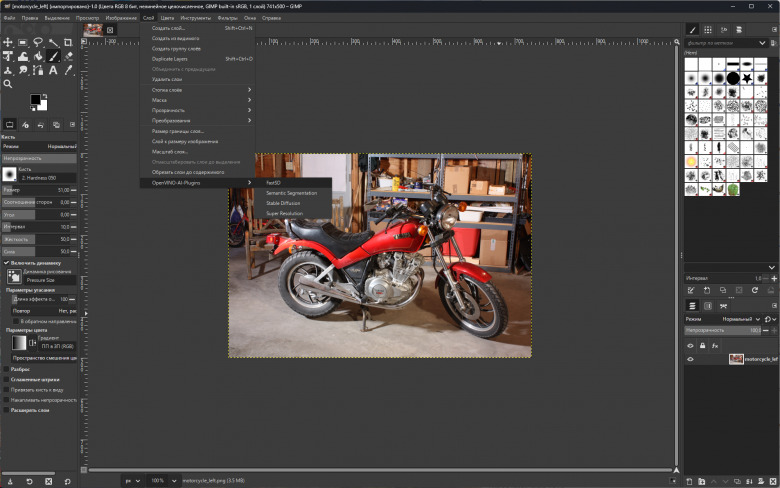The image size is (780, 488).
Task: Click the black foreground color swatch
Action: point(35,99)
